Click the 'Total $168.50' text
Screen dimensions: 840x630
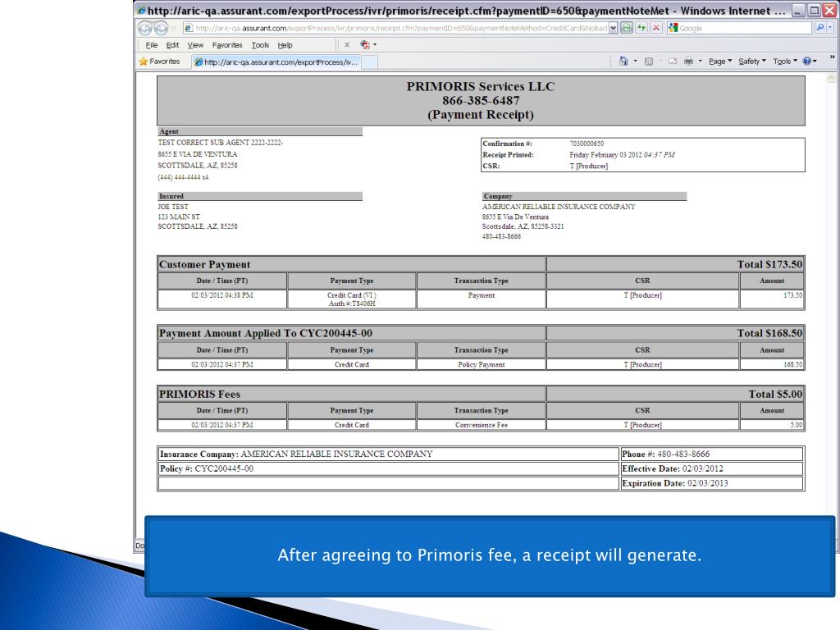pos(769,333)
